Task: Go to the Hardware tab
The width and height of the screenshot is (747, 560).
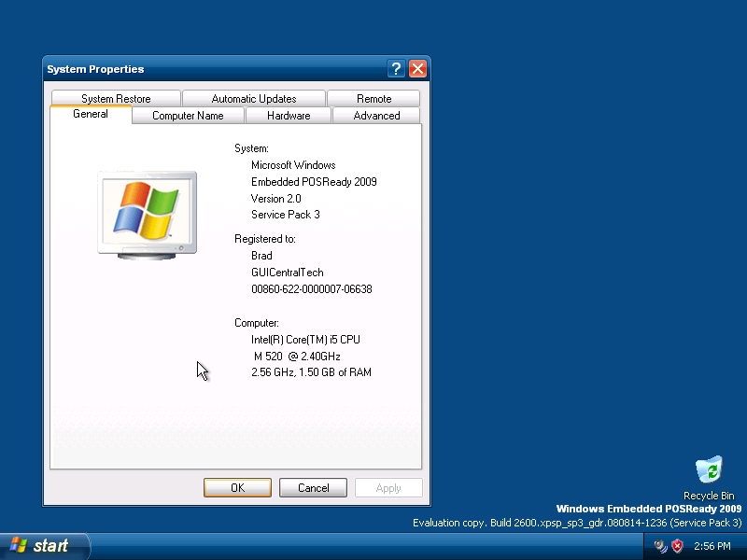Action: coord(289,116)
